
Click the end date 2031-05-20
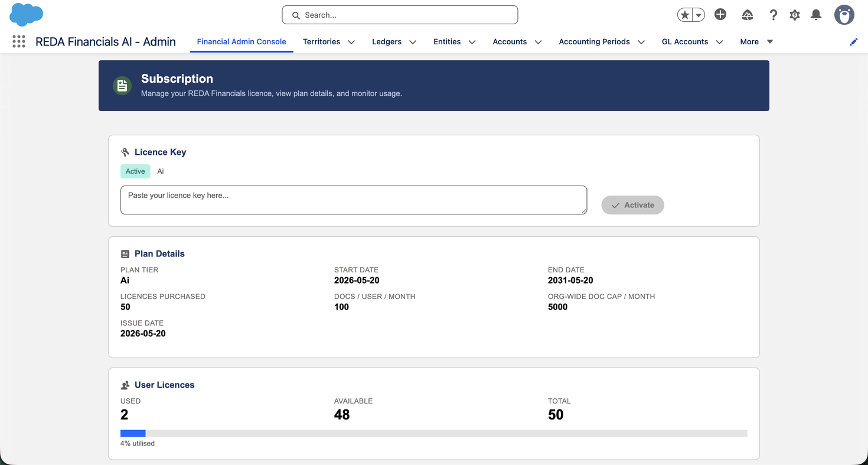(570, 280)
